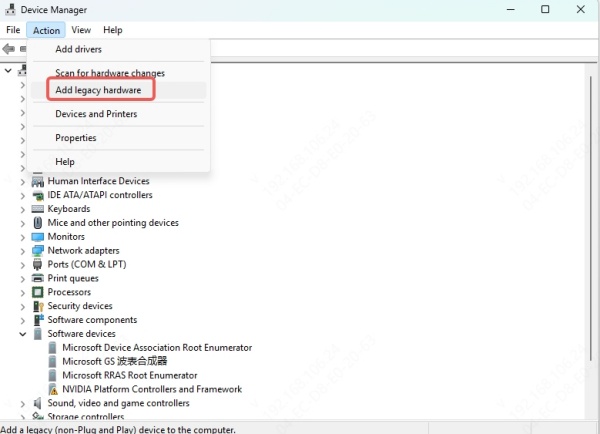Screen dimensions: 600x434
Task: Open the Help menu in menu bar
Action: (112, 30)
